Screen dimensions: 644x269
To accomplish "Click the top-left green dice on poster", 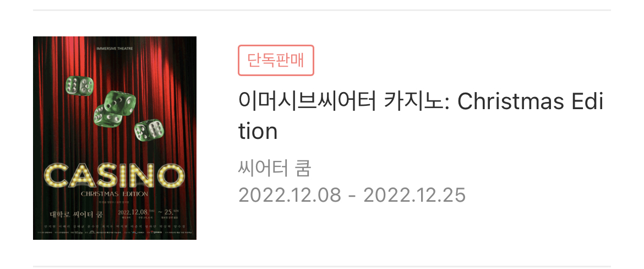I will pyautogui.click(x=79, y=86).
